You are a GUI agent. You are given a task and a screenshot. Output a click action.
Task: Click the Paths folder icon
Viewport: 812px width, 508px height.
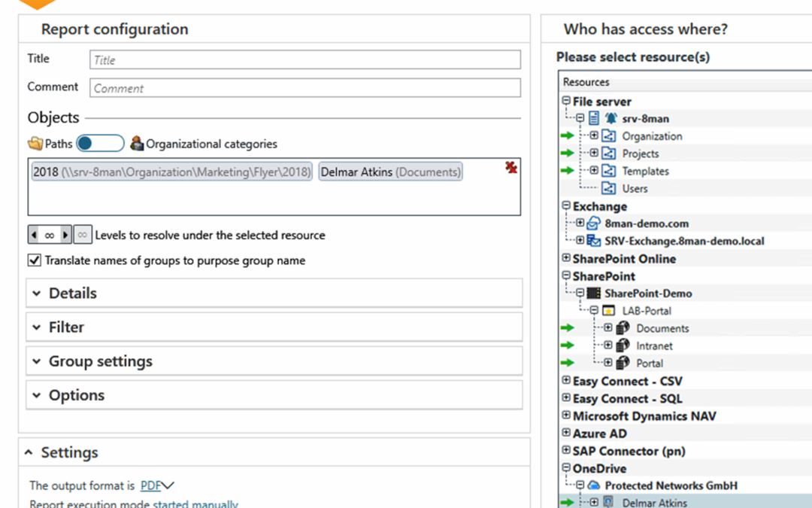pyautogui.click(x=35, y=144)
